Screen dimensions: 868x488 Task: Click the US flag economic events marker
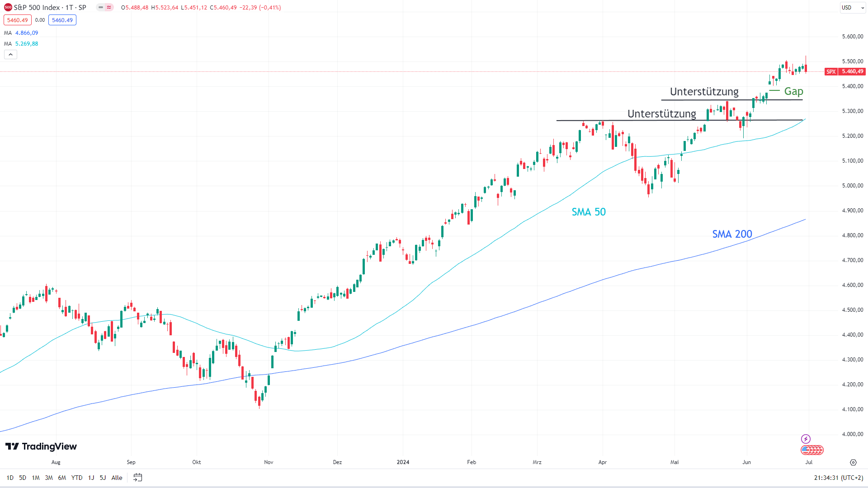[806, 450]
